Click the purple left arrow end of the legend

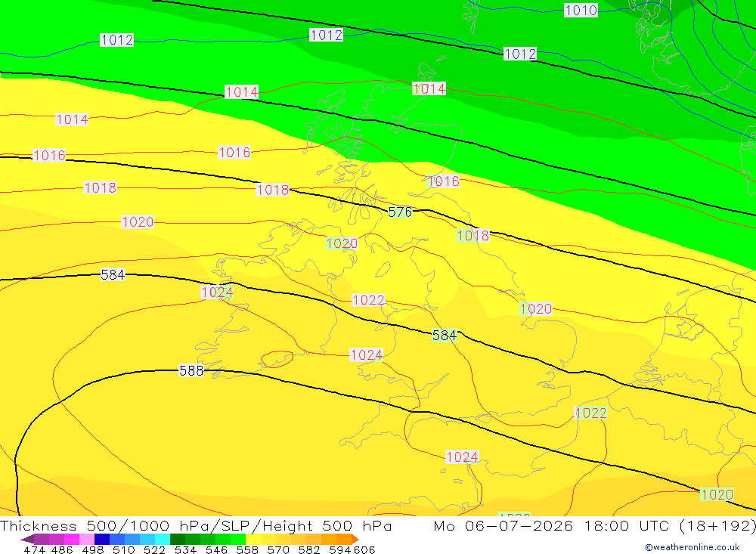coord(27,539)
